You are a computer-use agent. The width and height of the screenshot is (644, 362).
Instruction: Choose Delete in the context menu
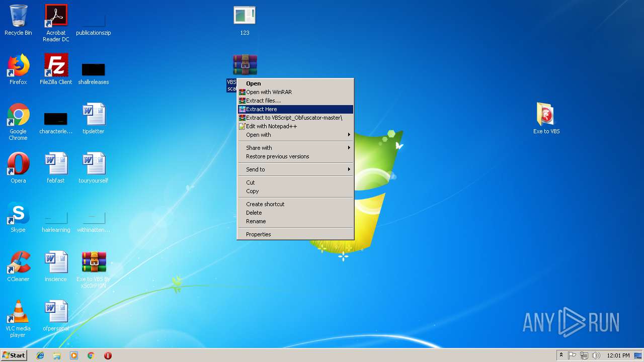point(295,213)
